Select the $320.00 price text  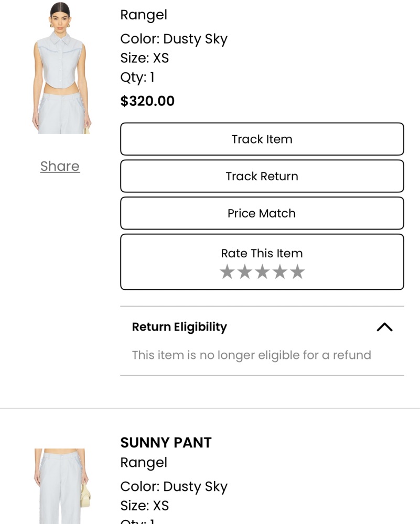pyautogui.click(x=147, y=101)
